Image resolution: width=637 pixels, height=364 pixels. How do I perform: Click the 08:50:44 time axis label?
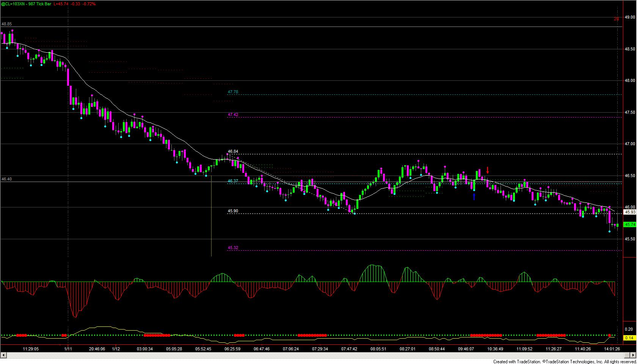point(437,349)
